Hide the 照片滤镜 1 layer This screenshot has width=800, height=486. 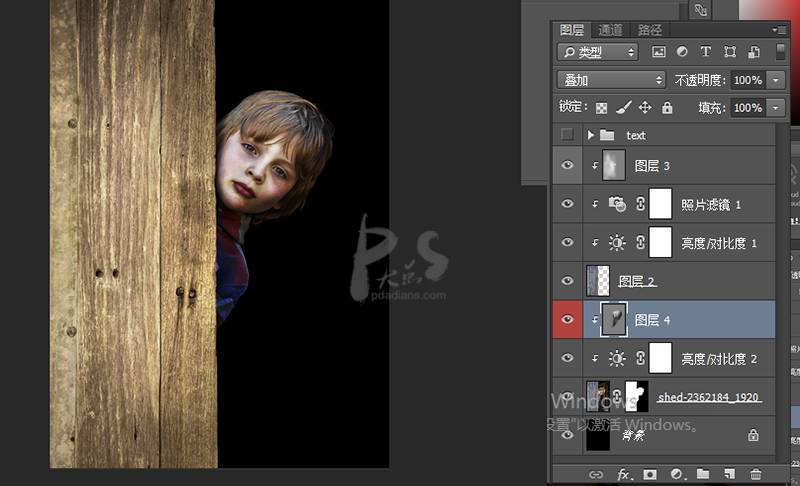click(x=567, y=203)
